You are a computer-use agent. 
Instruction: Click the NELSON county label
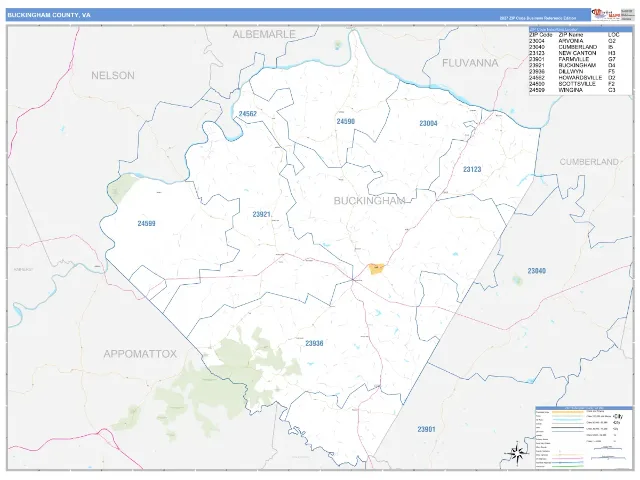coord(113,76)
